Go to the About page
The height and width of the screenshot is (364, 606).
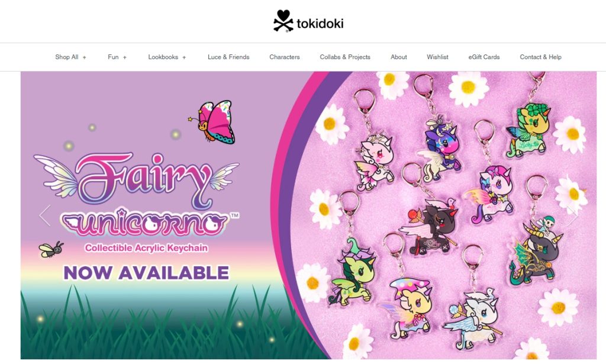coord(398,57)
